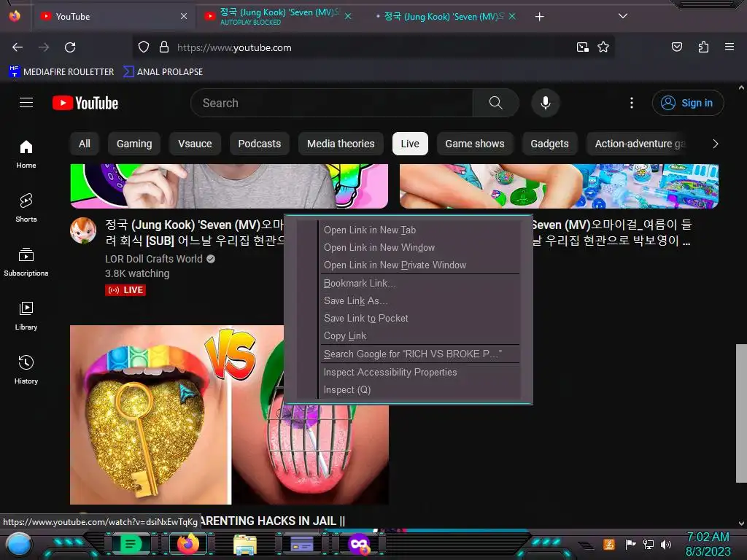
Task: Open file explorer in the taskbar
Action: [245, 545]
